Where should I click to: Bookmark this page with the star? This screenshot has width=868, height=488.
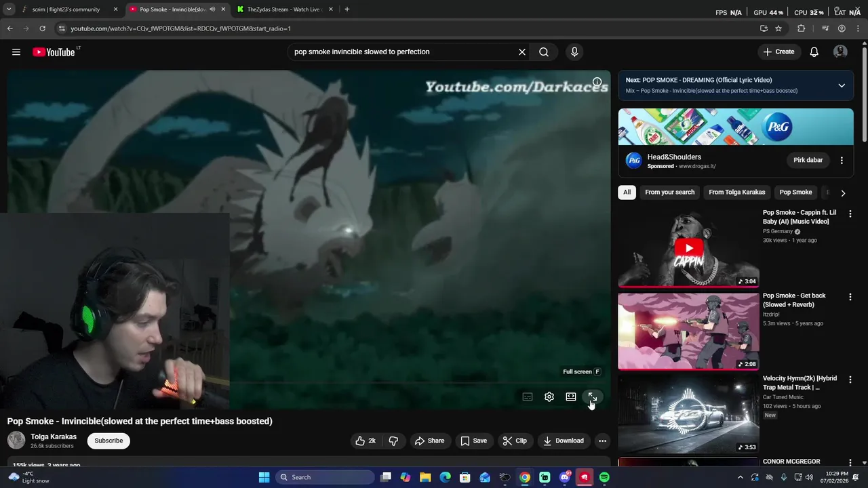pos(778,28)
